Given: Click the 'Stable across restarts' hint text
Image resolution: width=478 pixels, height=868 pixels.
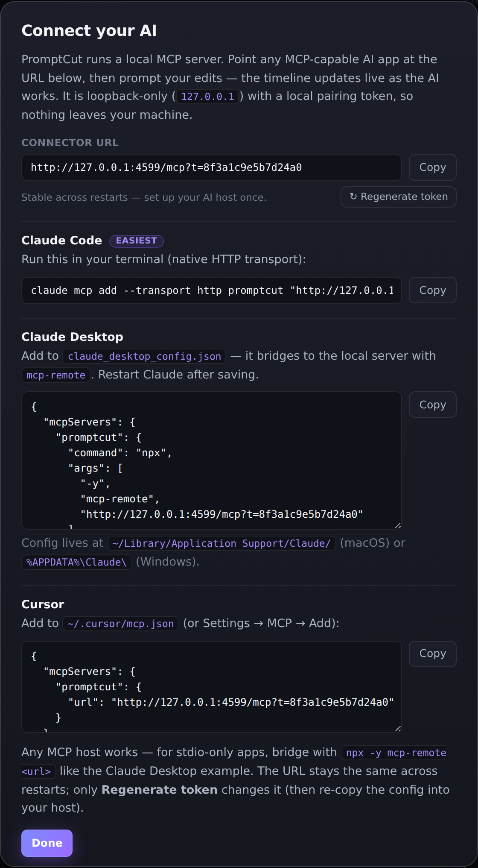Looking at the screenshot, I should tap(144, 197).
